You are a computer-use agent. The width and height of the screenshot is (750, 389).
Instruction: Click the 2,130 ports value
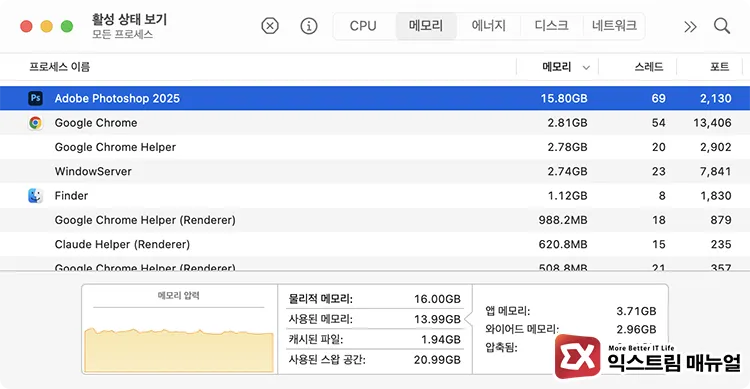(x=716, y=98)
